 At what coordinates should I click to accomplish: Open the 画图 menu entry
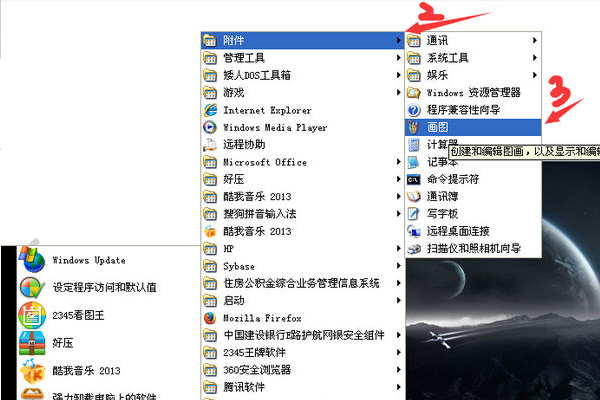(x=473, y=127)
